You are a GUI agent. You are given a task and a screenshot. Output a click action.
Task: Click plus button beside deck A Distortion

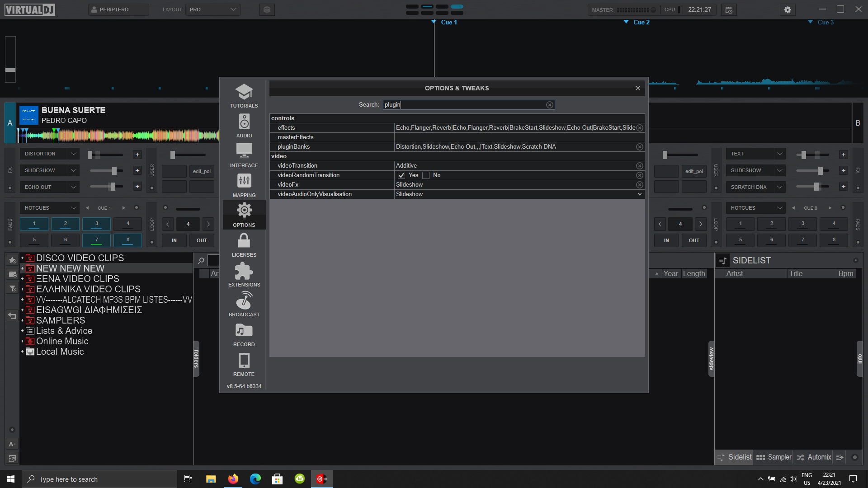click(137, 155)
